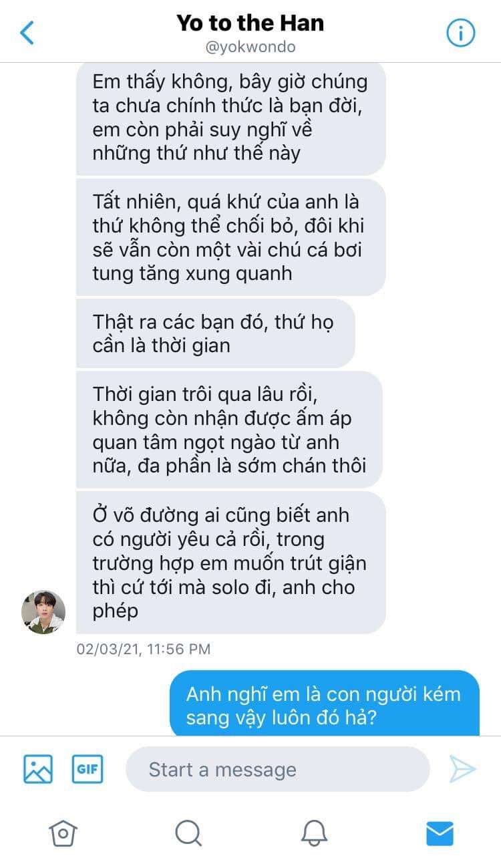Select message starting Ở võ đường ai

(231, 563)
